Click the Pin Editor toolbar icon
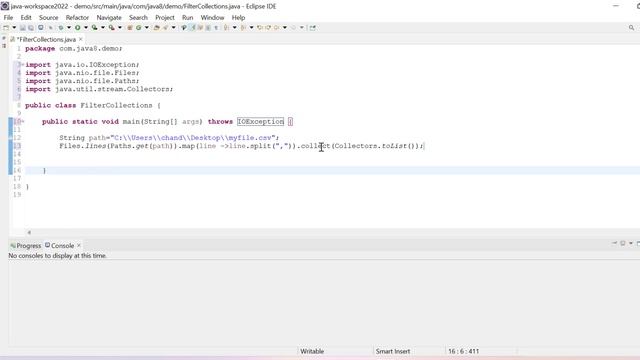This screenshot has width=640, height=360. pyautogui.click(x=313, y=28)
